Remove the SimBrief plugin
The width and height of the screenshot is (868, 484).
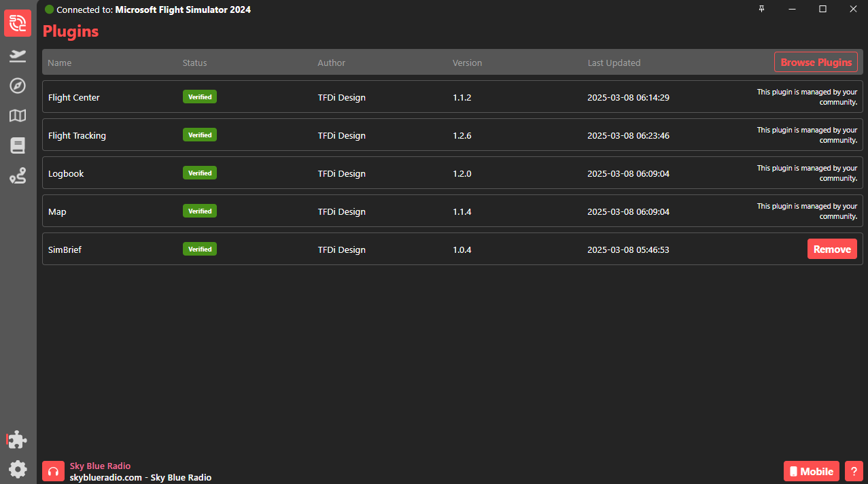[x=832, y=249]
